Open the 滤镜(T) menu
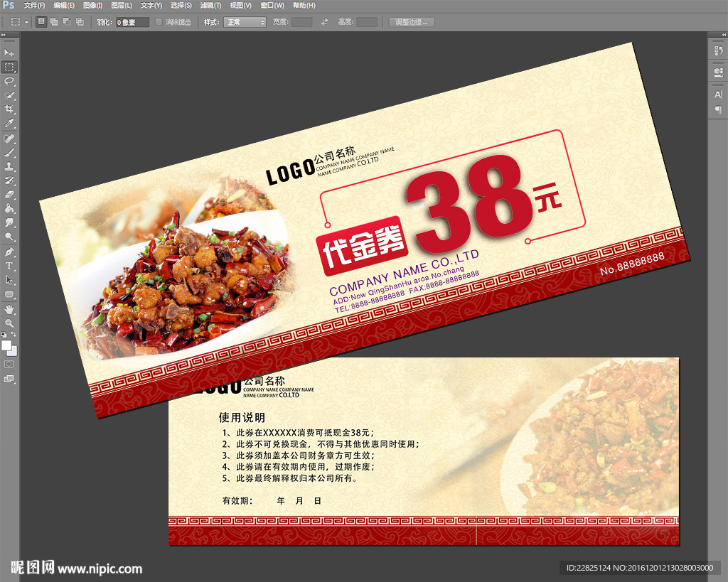Viewport: 728px width, 582px height. pyautogui.click(x=210, y=6)
